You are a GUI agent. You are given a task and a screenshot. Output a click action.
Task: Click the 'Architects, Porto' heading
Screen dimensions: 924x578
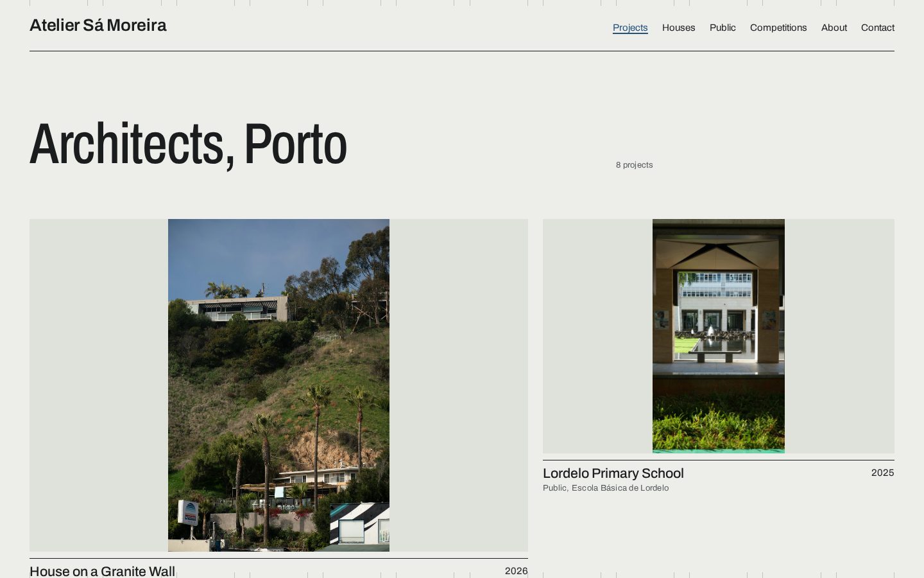click(x=188, y=144)
